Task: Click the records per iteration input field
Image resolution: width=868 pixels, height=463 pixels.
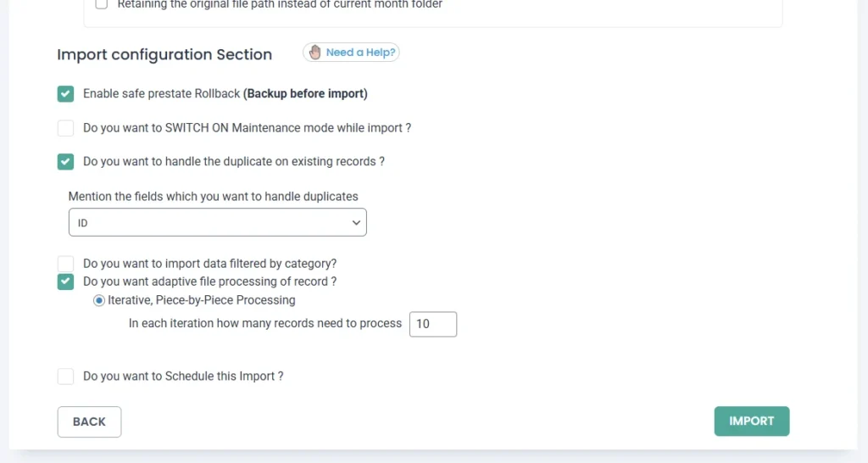Action: coord(432,324)
